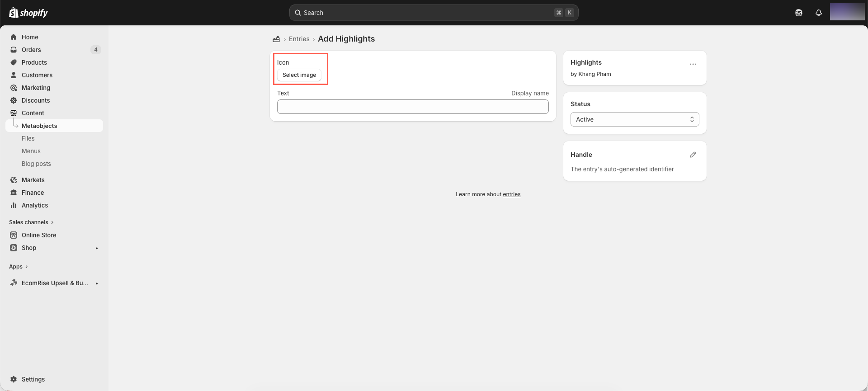Screen dimensions: 868x391
Task: Expand the Apps section chevron
Action: click(26, 267)
